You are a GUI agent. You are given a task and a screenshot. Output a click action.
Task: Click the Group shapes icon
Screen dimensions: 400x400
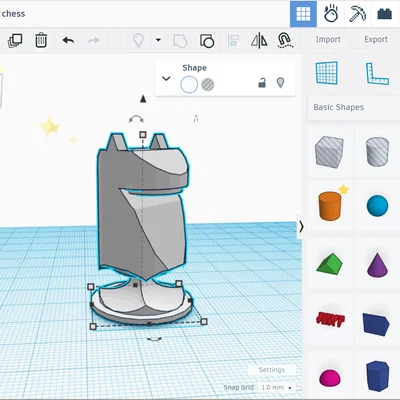(180, 41)
